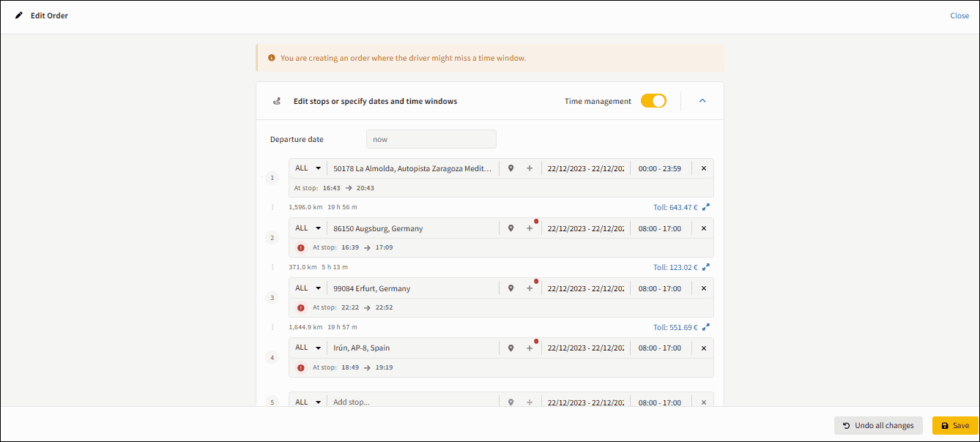The width and height of the screenshot is (980, 442).
Task: Click plus icon on Augsburg stop row
Action: pos(530,228)
